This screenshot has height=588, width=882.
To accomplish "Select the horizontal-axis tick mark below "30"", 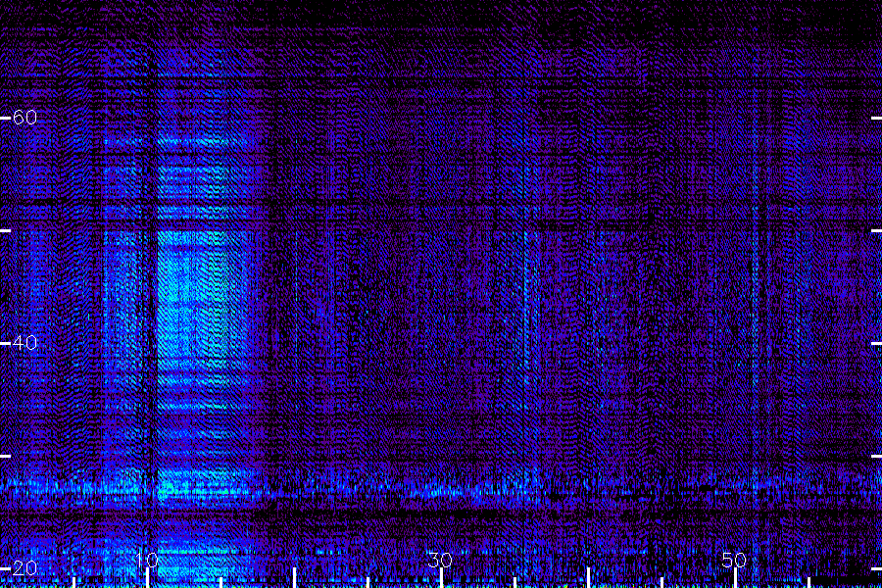I will tap(442, 578).
